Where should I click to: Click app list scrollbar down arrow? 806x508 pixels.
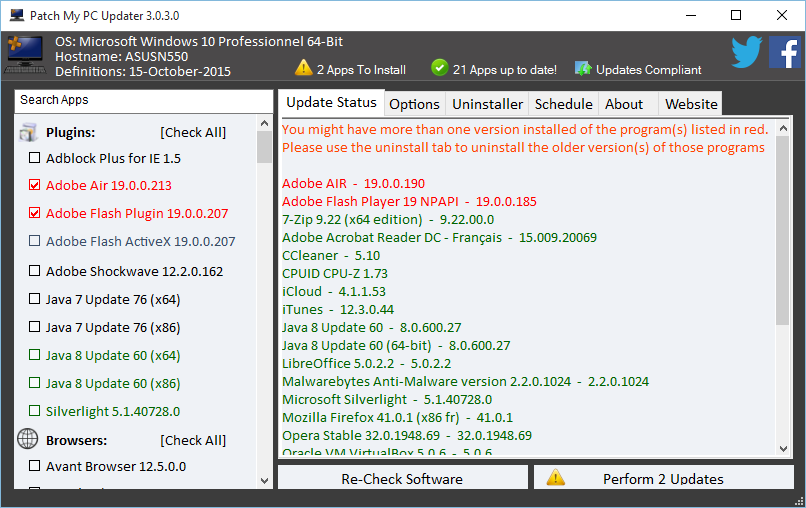point(264,481)
